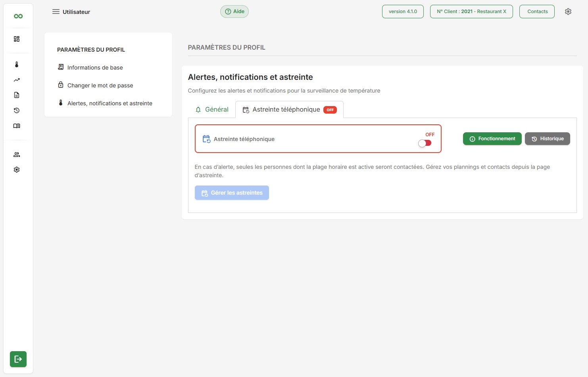Open the users group icon in sidebar
588x377 pixels.
pos(17,155)
